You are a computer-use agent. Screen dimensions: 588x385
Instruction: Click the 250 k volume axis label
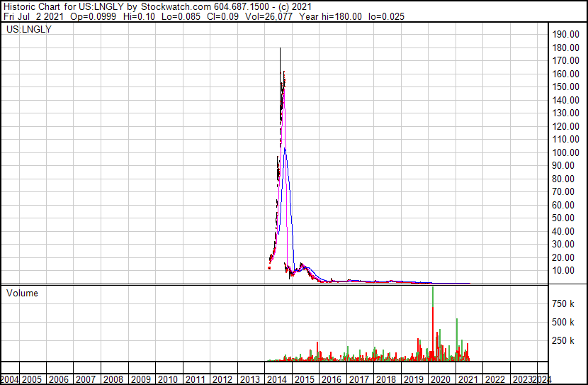(x=563, y=341)
